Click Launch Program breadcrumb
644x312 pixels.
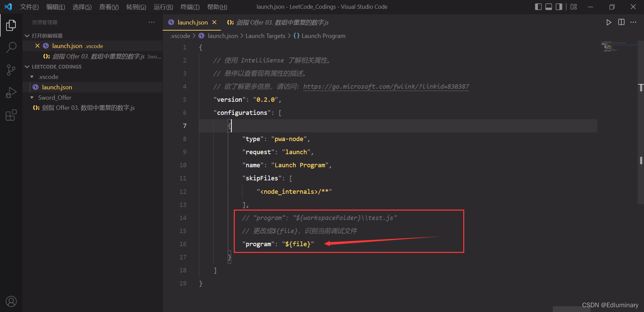coord(323,36)
